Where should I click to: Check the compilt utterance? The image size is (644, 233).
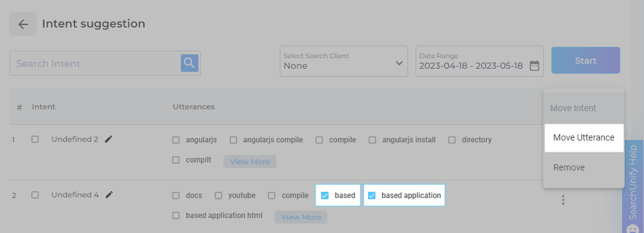coord(176,160)
